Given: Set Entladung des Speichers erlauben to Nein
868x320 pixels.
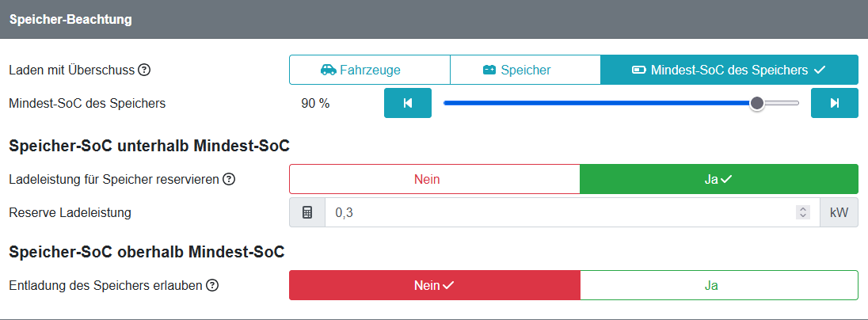Looking at the screenshot, I should 435,286.
